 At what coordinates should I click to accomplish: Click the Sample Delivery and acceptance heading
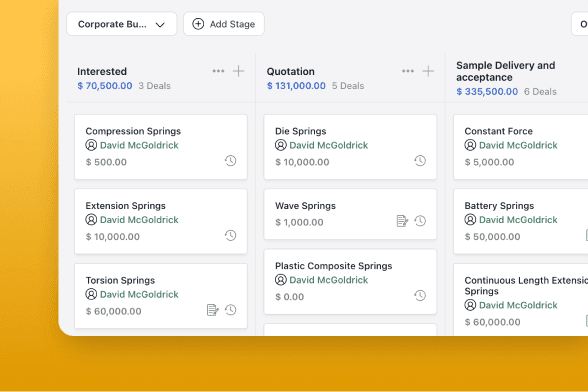click(506, 71)
